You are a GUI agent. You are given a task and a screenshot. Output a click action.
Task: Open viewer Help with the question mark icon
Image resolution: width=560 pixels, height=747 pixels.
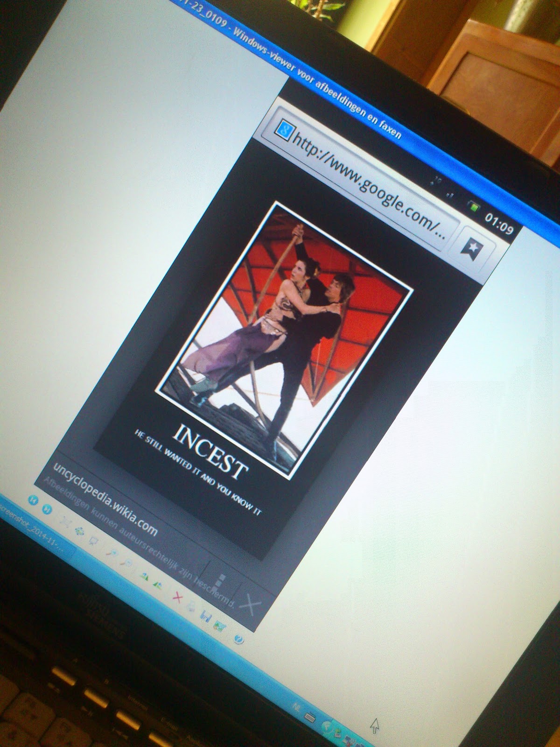pos(238,639)
